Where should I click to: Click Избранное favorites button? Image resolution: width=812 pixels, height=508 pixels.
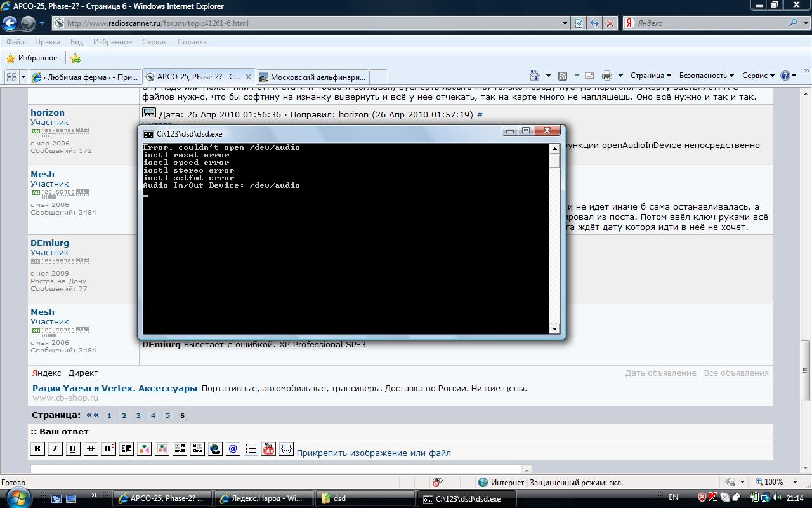(32, 58)
